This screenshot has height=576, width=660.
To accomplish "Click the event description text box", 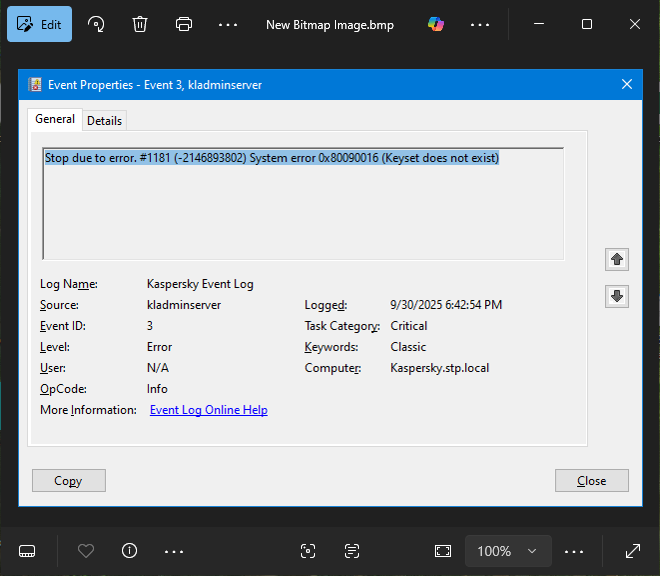I will pos(303,204).
